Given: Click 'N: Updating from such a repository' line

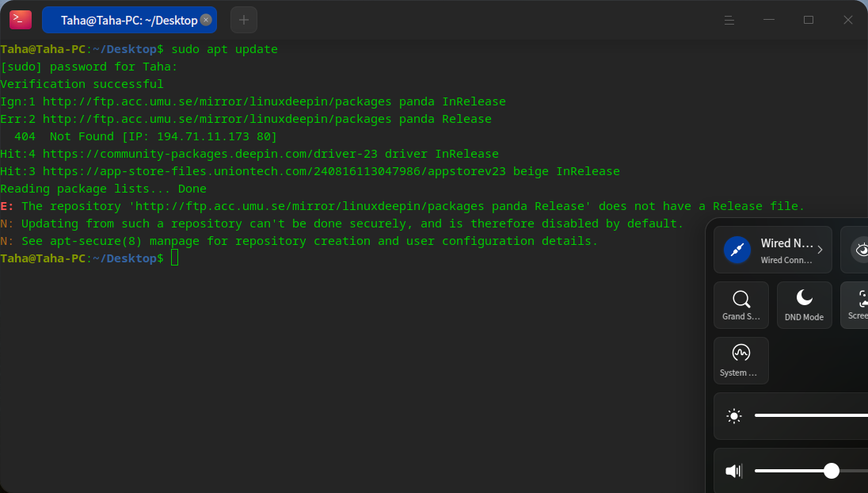Looking at the screenshot, I should pyautogui.click(x=341, y=224).
